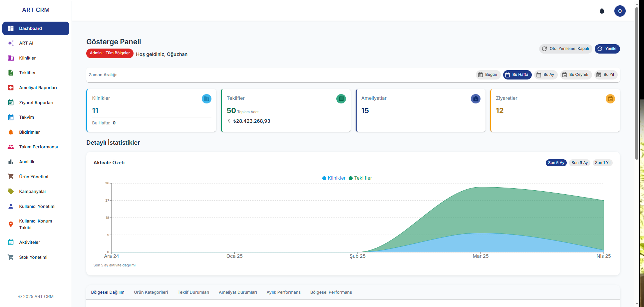The height and width of the screenshot is (307, 644).
Task: Click the page vertical scrollbar
Action: coord(637,83)
